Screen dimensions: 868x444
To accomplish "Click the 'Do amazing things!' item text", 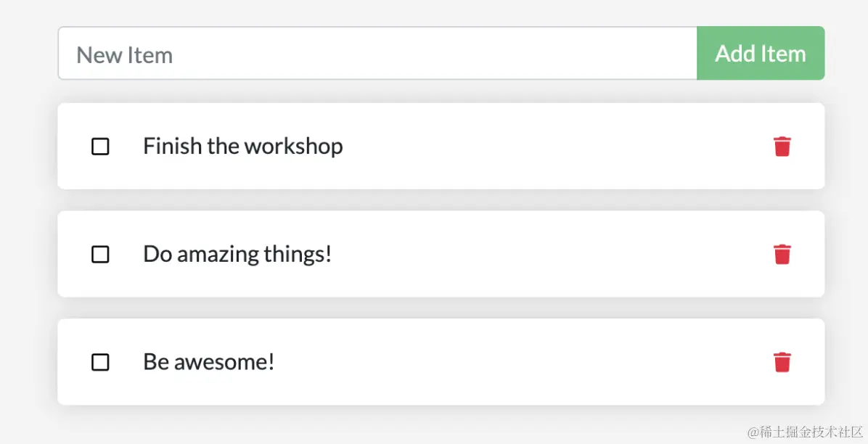I will coord(237,255).
